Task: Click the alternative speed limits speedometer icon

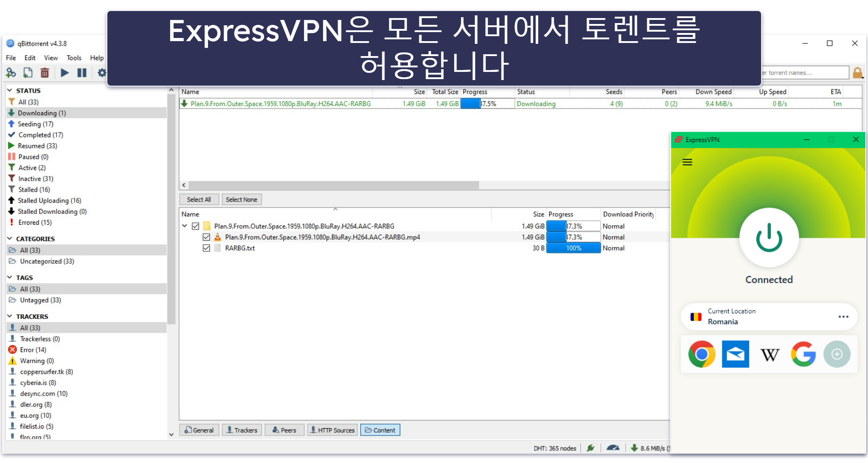Action: (613, 448)
